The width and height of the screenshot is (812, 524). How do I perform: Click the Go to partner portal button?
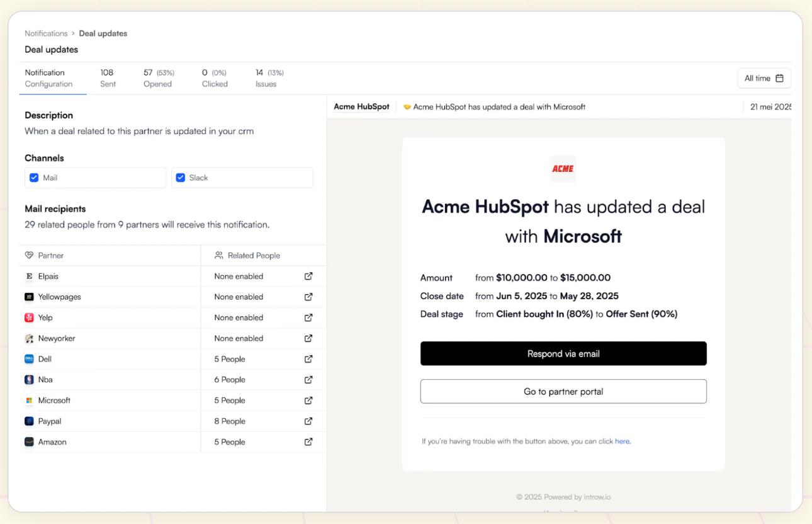pos(563,391)
